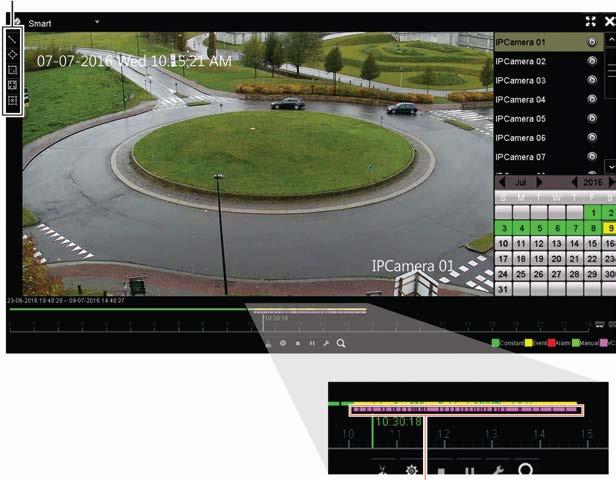
Task: Click the timeline zoom icon at the timeline's end
Action: pos(600,324)
